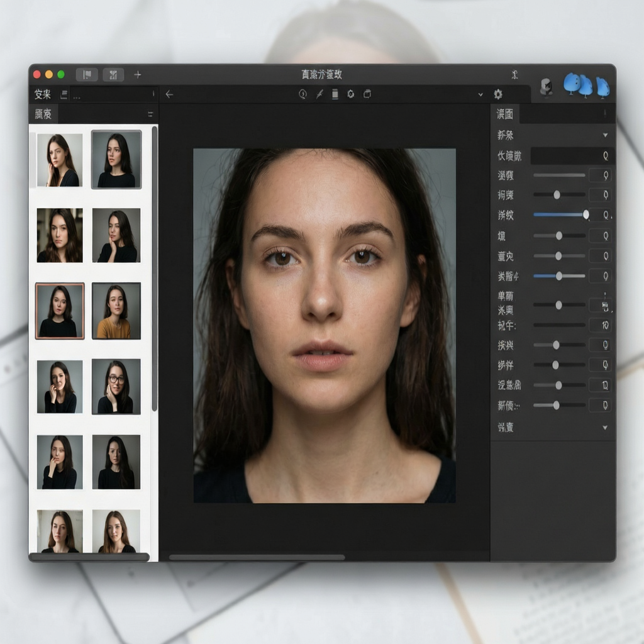
Task: Click the horizontal scrollbar under the thumbnail grid
Action: tap(89, 557)
